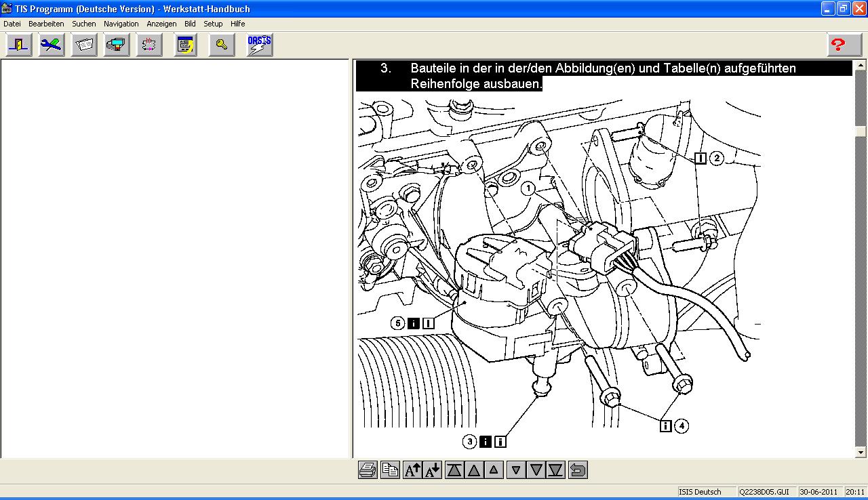The width and height of the screenshot is (868, 500).
Task: Click the red question mark help icon
Action: pyautogui.click(x=838, y=45)
